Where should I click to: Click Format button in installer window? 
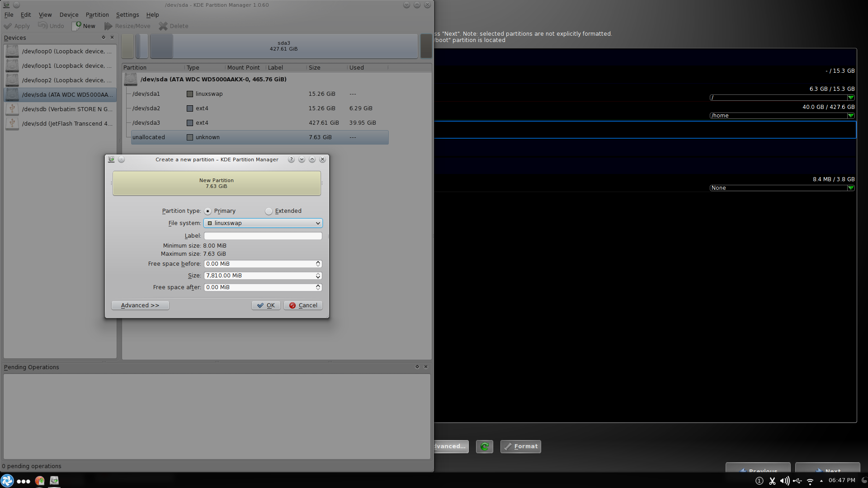[x=521, y=446]
